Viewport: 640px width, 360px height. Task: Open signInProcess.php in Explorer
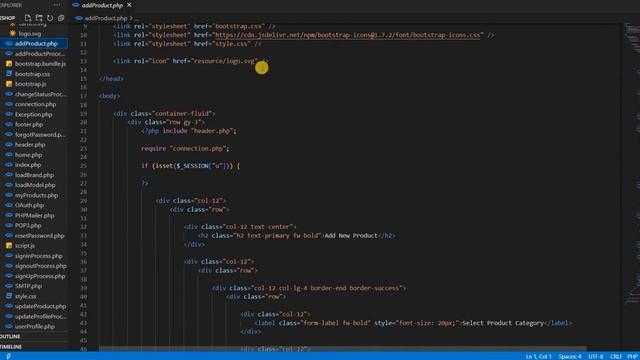pos(38,256)
